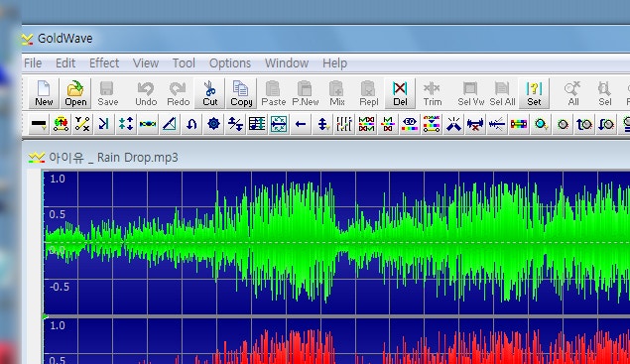Open the Spectrum Filter rainbow icon

[x=432, y=124]
